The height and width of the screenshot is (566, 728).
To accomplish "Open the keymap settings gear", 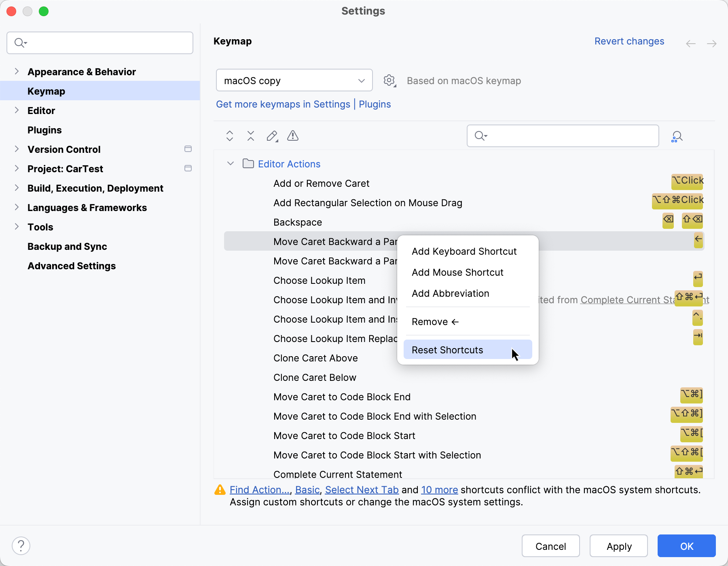I will click(x=389, y=80).
